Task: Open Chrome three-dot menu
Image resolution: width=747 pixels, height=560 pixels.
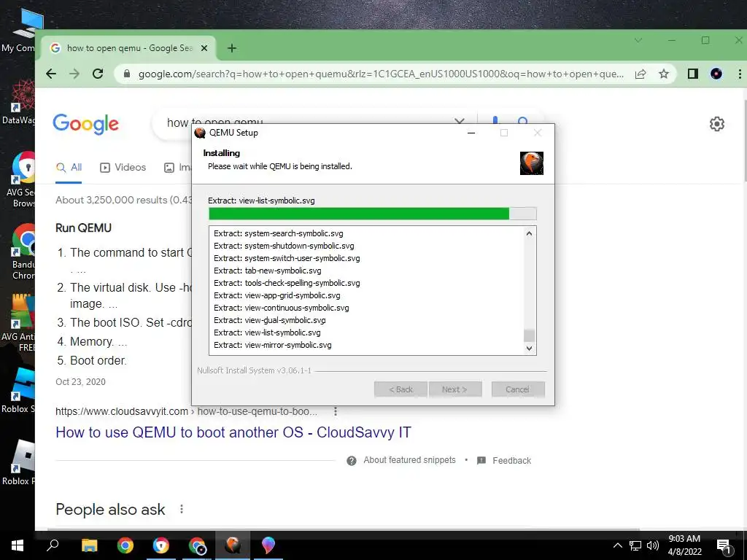Action: point(740,74)
